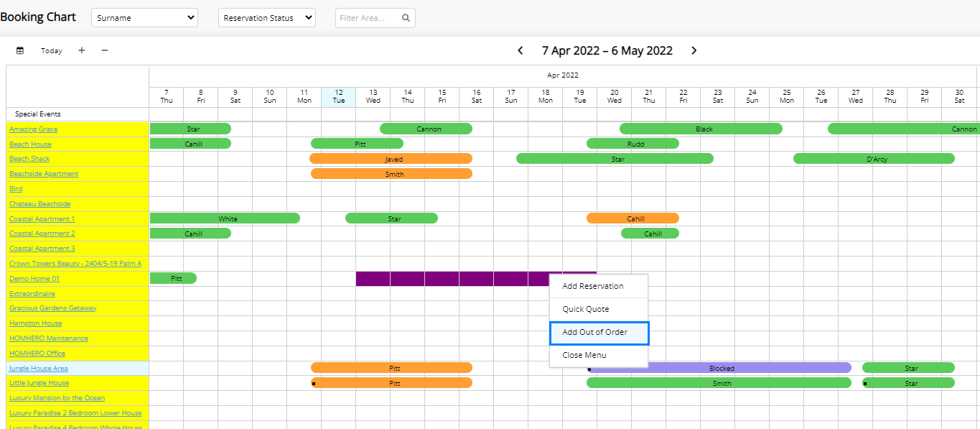Jump to Today on the chart

(x=52, y=51)
